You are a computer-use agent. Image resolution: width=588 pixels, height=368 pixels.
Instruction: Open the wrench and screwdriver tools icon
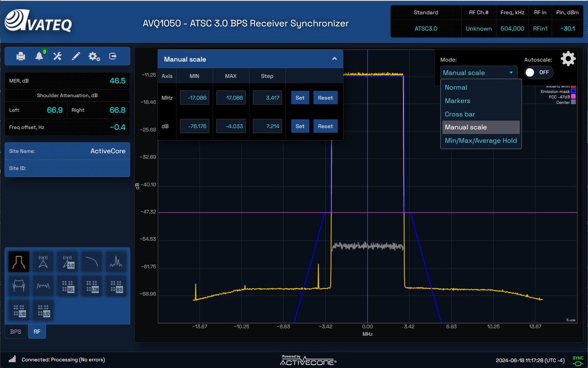[x=57, y=56]
